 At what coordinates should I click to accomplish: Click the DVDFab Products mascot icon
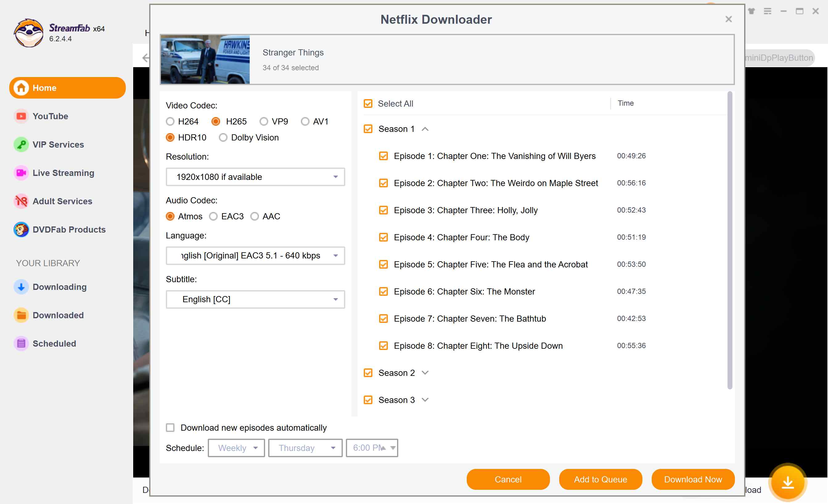[21, 229]
